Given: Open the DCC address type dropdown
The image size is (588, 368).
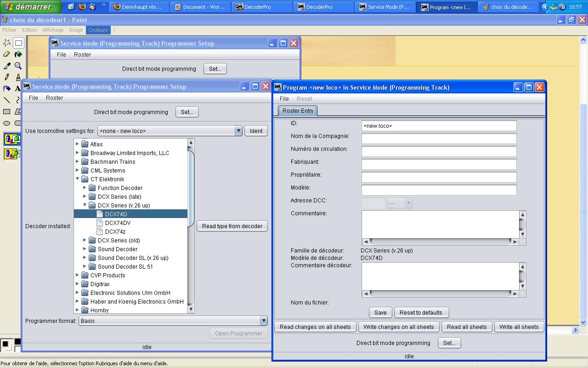Looking at the screenshot, I should point(400,203).
